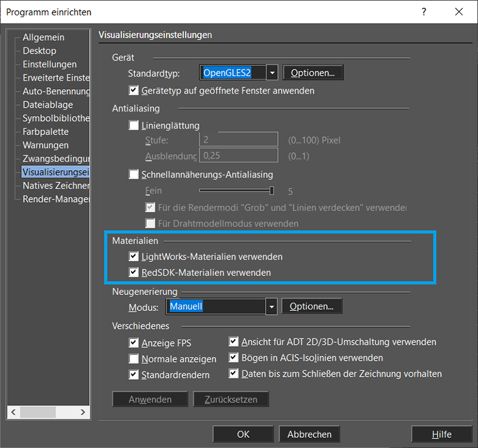Screen dimensions: 478x448
Task: Open Optionen next to Modus
Action: coord(312,307)
